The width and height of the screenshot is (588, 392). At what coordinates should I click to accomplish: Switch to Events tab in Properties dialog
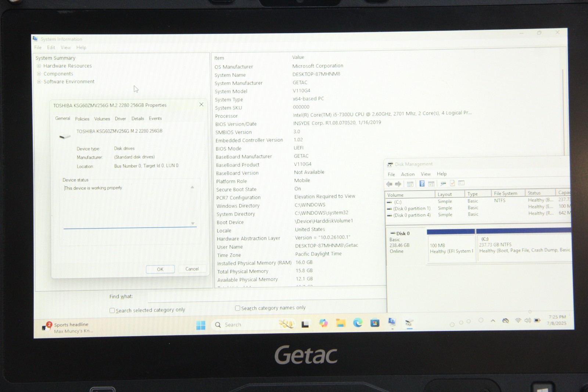point(155,118)
